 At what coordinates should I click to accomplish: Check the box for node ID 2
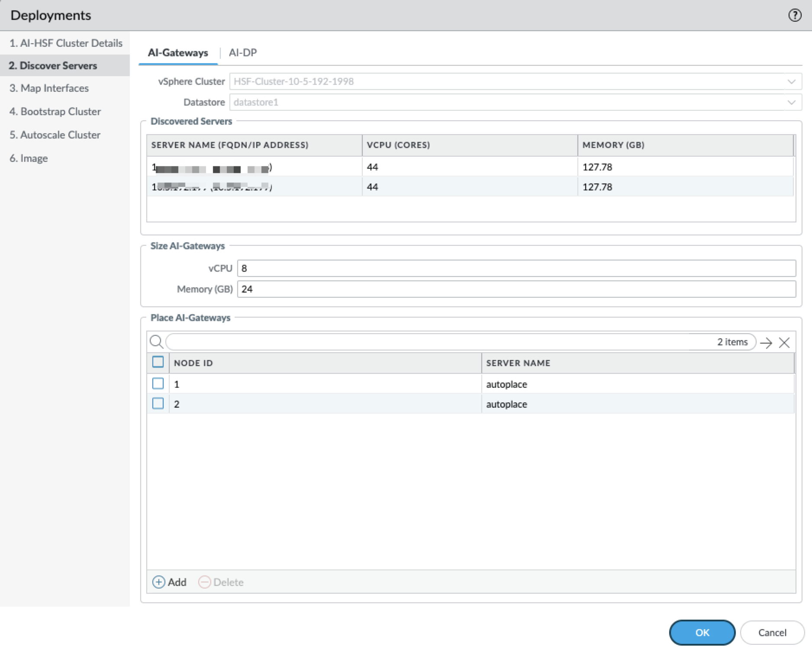click(x=158, y=403)
